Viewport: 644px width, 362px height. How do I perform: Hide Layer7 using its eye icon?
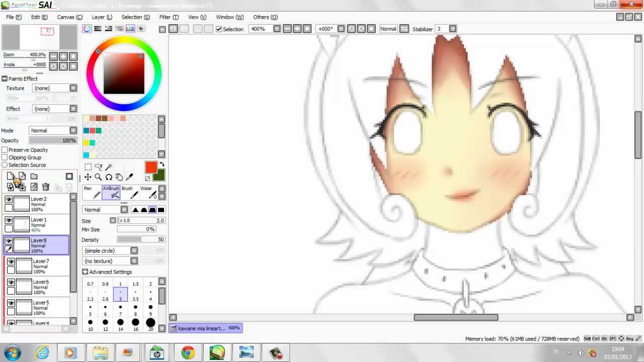tap(11, 261)
